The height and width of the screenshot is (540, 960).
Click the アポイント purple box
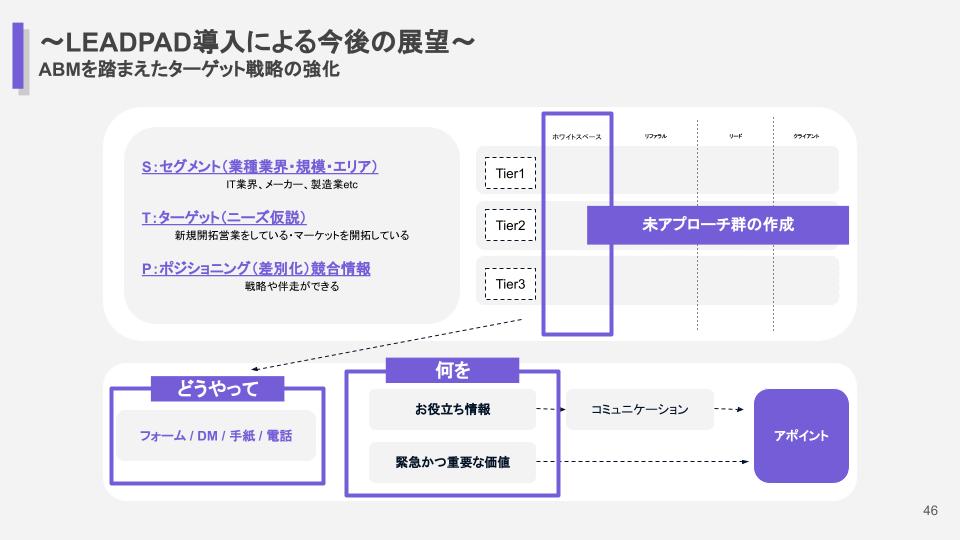coord(801,435)
